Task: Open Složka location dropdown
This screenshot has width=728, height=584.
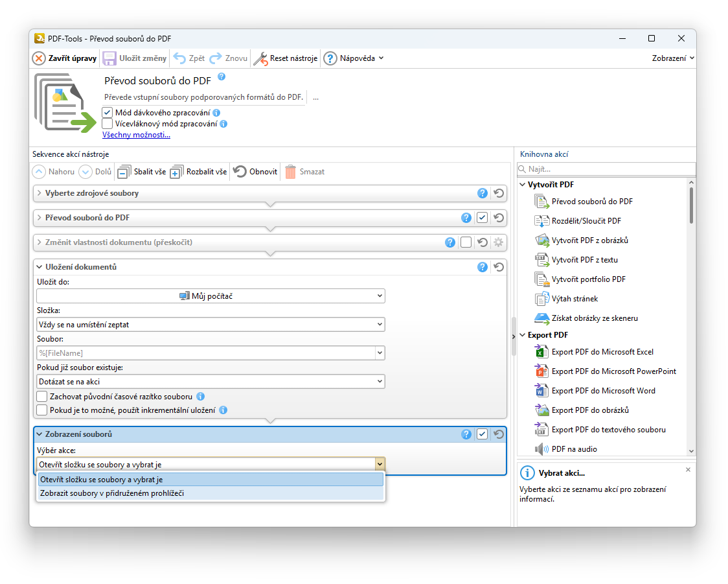Action: 210,324
